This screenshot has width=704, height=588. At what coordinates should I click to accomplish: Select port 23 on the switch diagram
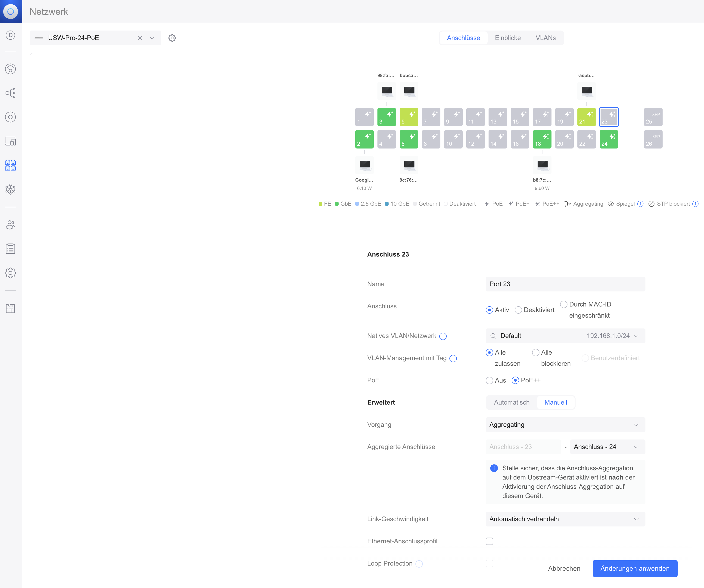pos(609,117)
